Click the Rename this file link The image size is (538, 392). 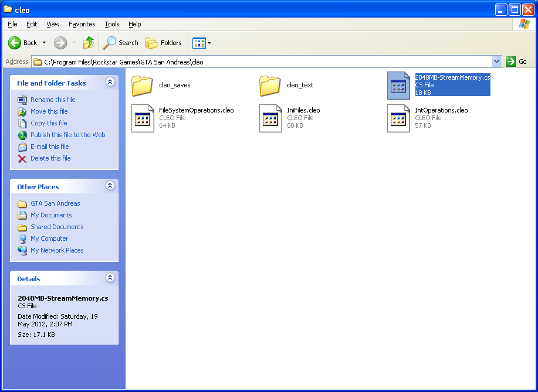pos(53,100)
